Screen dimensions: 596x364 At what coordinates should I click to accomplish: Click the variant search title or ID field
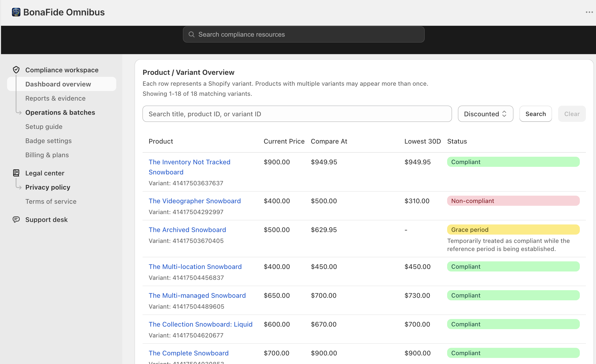click(297, 114)
